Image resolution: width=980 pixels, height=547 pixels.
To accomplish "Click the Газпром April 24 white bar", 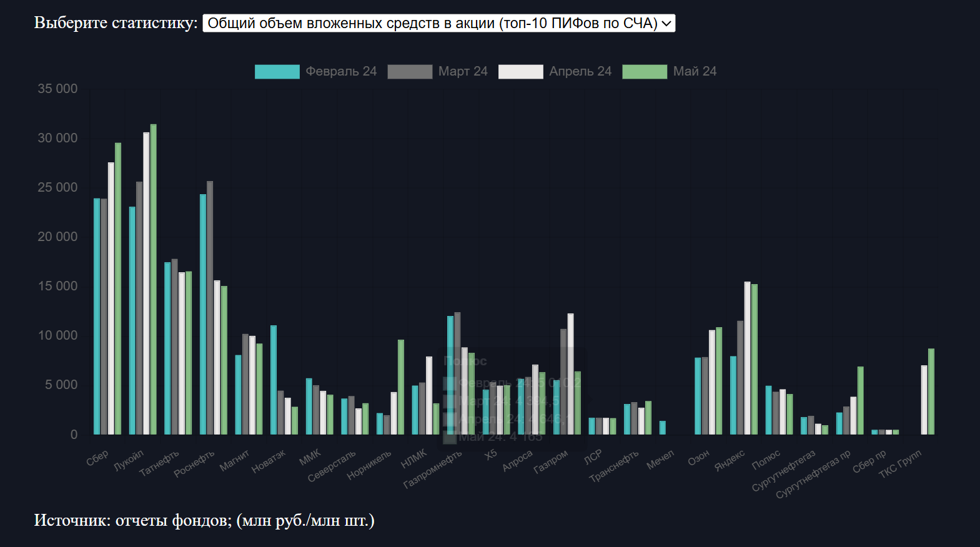I will (570, 374).
